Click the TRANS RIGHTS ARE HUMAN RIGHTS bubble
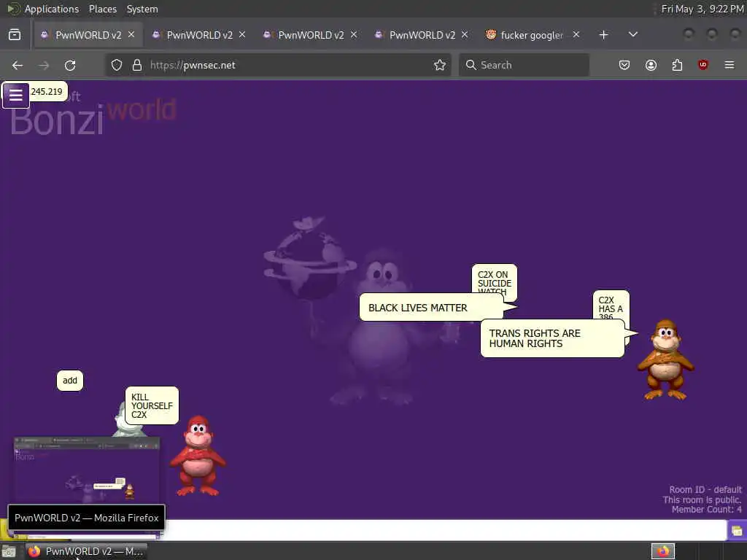The width and height of the screenshot is (747, 560). click(551, 338)
